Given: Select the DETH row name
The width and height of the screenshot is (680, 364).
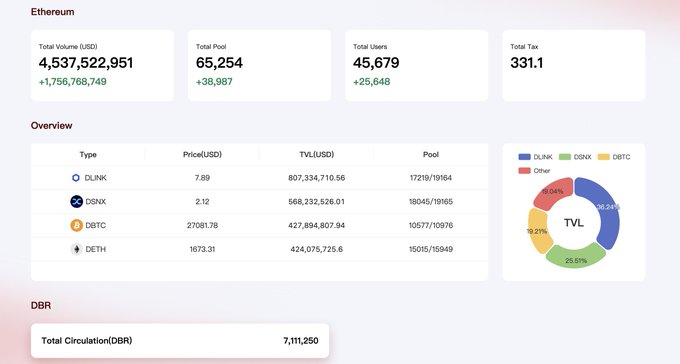Looking at the screenshot, I should click(95, 249).
